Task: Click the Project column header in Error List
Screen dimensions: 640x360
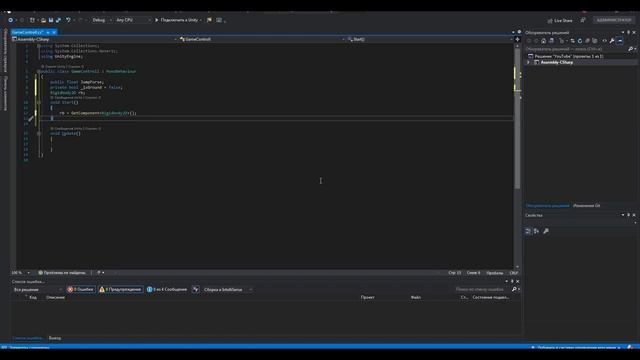Action: [367, 298]
